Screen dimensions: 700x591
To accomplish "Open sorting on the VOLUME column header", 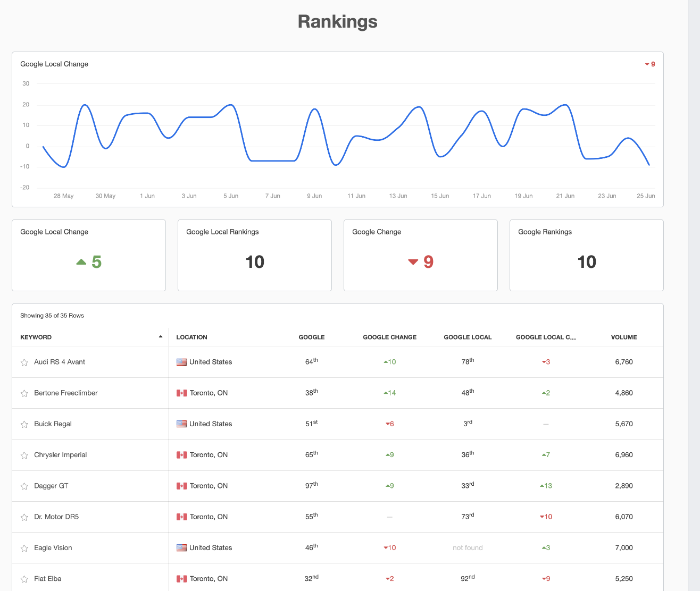I will [623, 337].
